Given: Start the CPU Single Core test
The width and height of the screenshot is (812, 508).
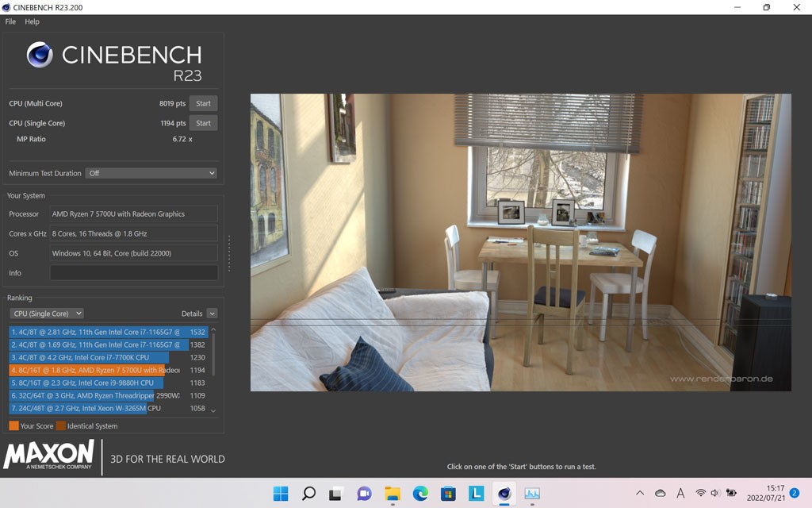Looking at the screenshot, I should click(x=203, y=123).
